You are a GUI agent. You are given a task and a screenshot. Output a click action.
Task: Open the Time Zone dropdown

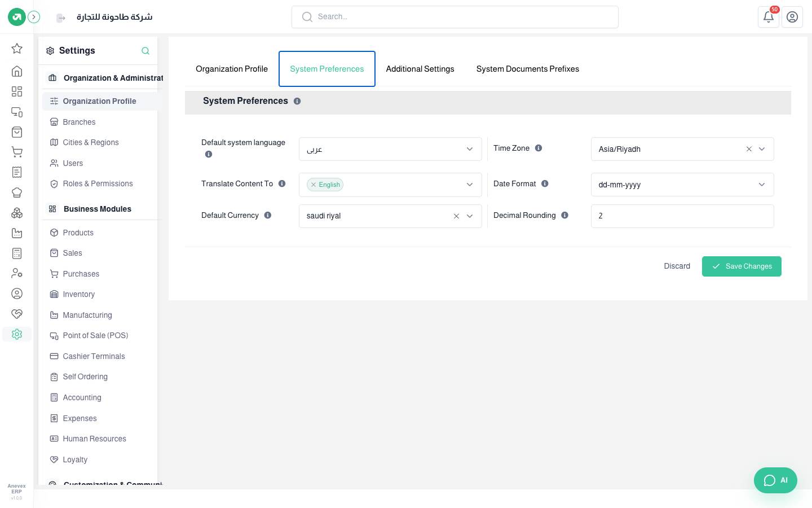[682, 149]
